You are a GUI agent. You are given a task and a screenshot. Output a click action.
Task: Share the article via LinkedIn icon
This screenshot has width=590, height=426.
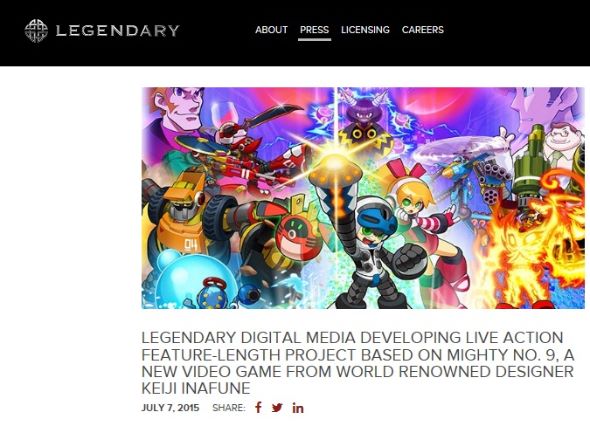pos(298,408)
